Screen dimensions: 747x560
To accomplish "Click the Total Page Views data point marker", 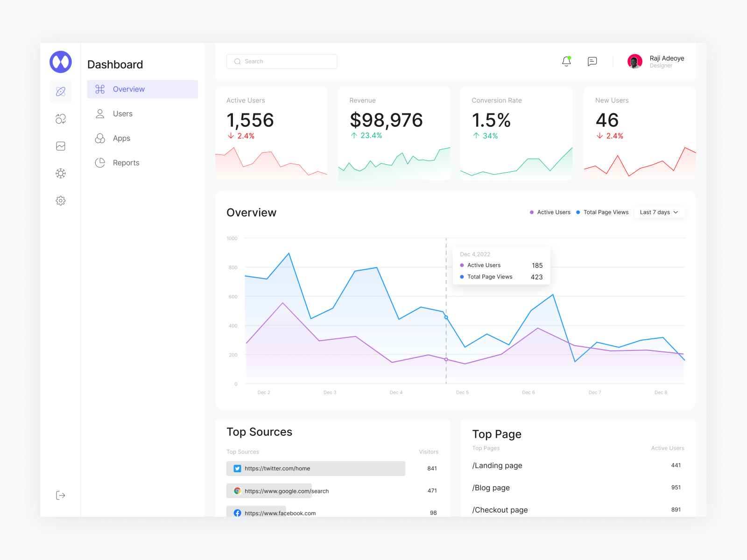I will [446, 317].
